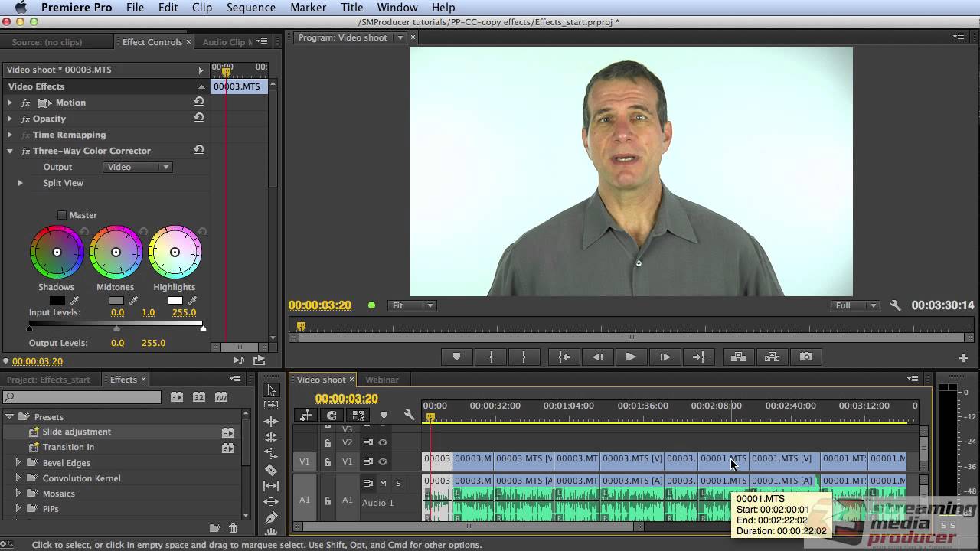The width and height of the screenshot is (980, 551).
Task: Select the Track Select tool
Action: pyautogui.click(x=271, y=406)
